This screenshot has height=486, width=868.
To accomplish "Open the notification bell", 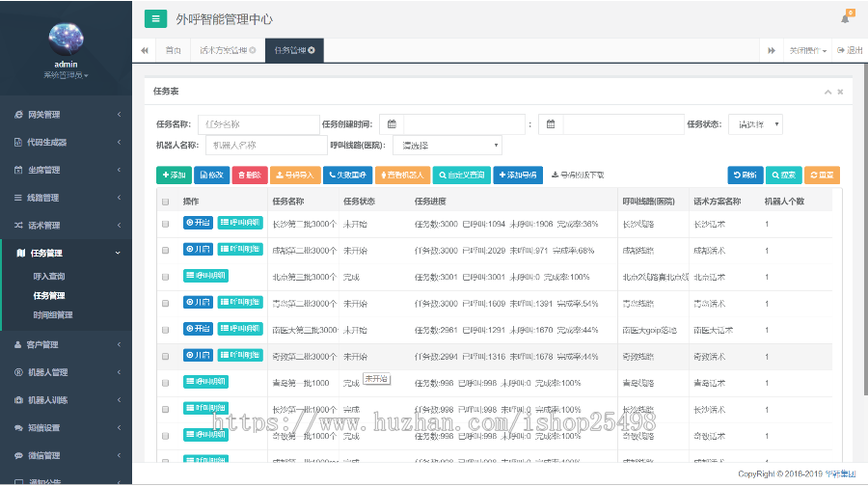I will click(x=845, y=19).
